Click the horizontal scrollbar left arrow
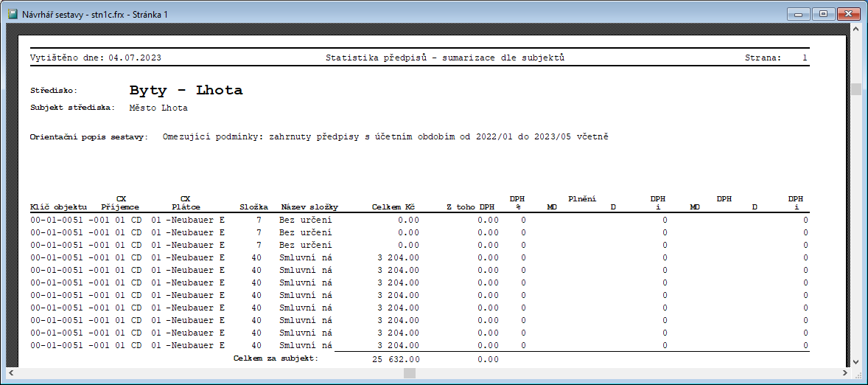Viewport: 868px width, 385px height. click(x=13, y=373)
